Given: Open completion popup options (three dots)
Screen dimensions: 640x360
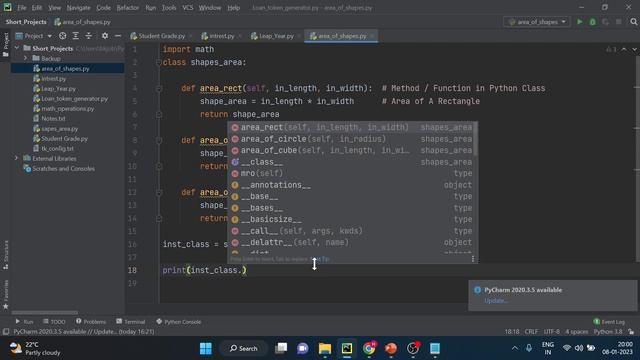Looking at the screenshot, I should (473, 258).
